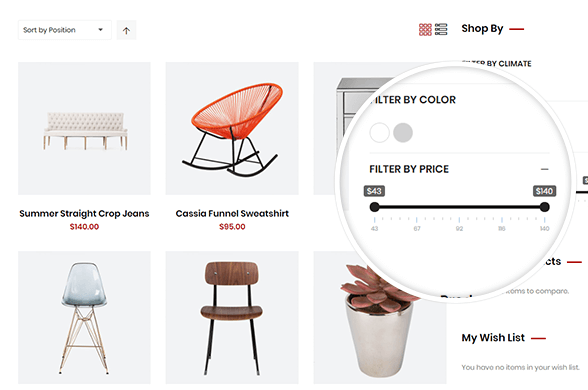
Task: Click the Shop By sidebar heading
Action: (482, 28)
